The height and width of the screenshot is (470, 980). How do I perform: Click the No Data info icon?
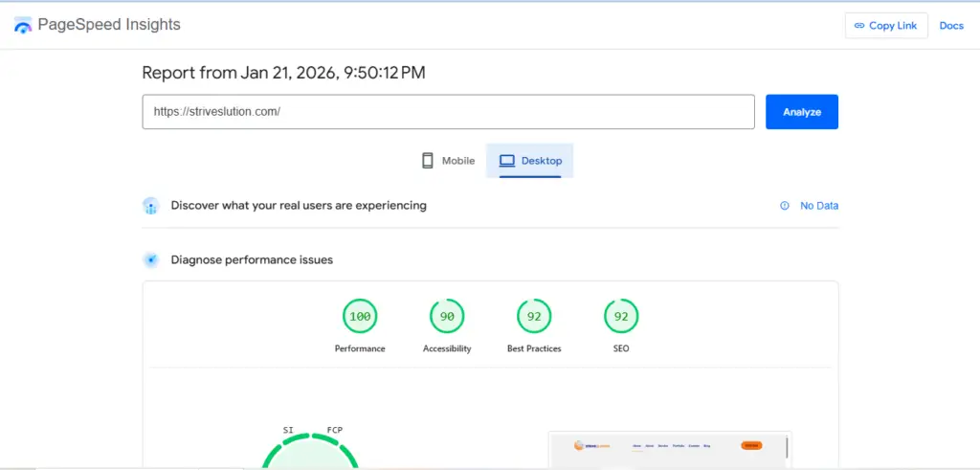tap(785, 206)
